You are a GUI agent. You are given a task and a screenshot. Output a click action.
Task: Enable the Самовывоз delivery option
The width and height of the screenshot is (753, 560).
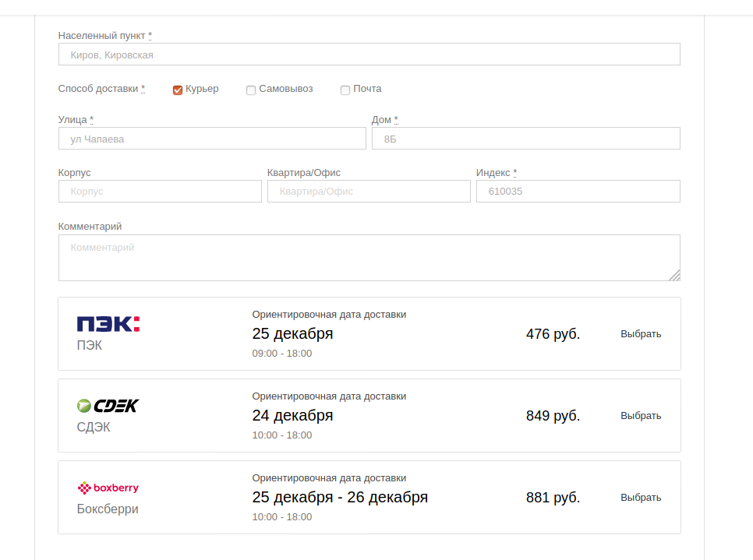point(251,90)
